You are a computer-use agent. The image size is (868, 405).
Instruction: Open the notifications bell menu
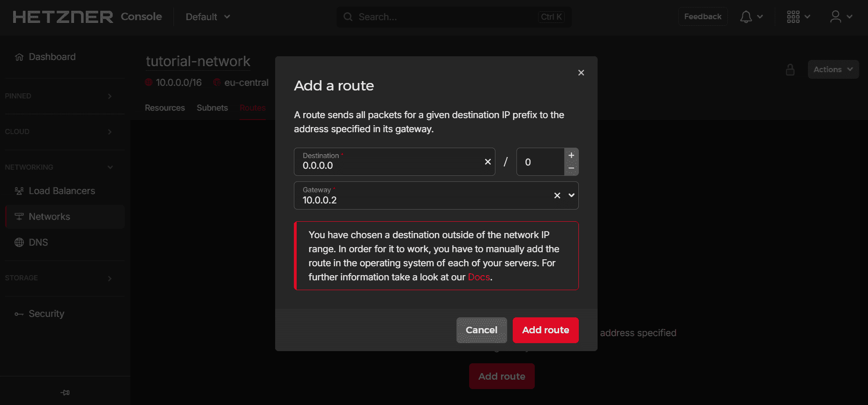(751, 17)
